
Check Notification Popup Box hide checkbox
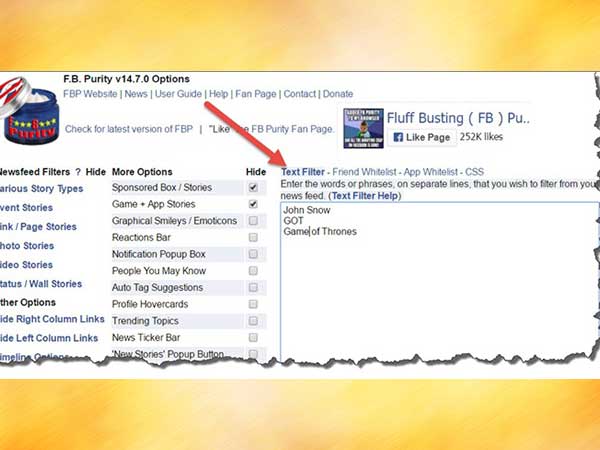tap(253, 254)
